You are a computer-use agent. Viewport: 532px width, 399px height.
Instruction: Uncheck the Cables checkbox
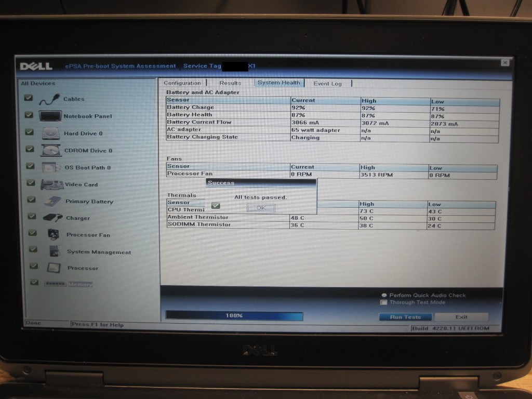click(x=29, y=98)
